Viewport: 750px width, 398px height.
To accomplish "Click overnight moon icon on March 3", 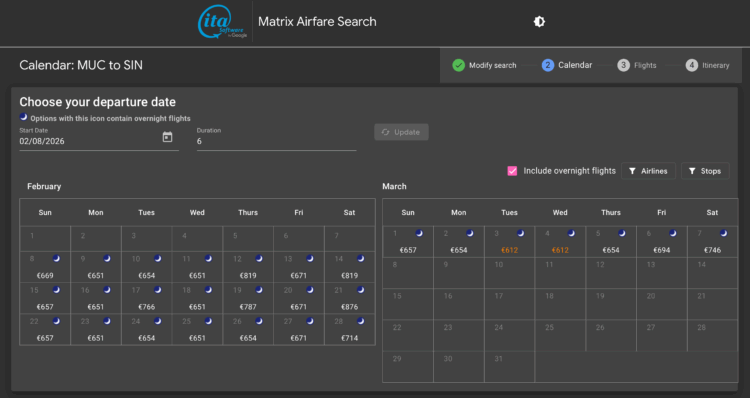I will (520, 233).
